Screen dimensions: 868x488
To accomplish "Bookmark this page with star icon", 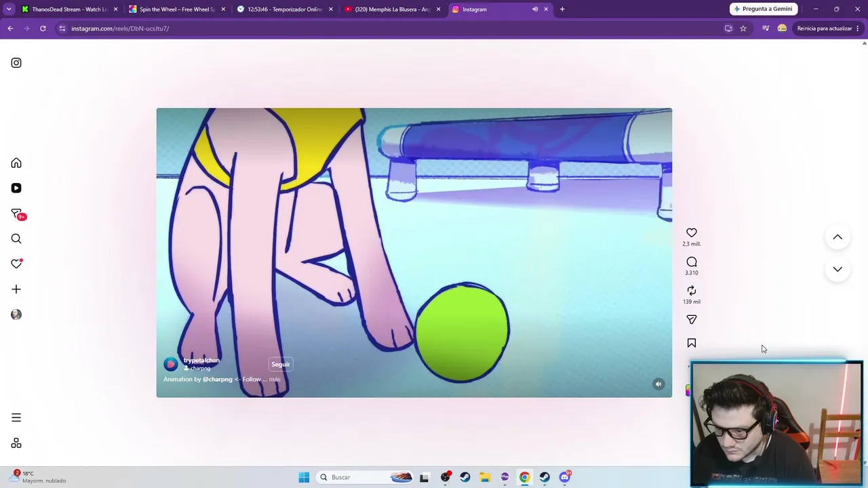I will pyautogui.click(x=743, y=28).
